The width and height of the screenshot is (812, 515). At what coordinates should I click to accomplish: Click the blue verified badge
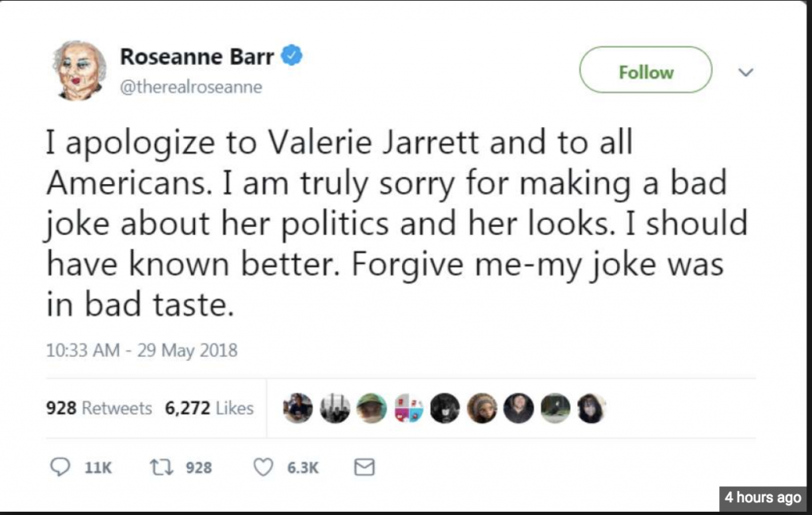point(293,56)
